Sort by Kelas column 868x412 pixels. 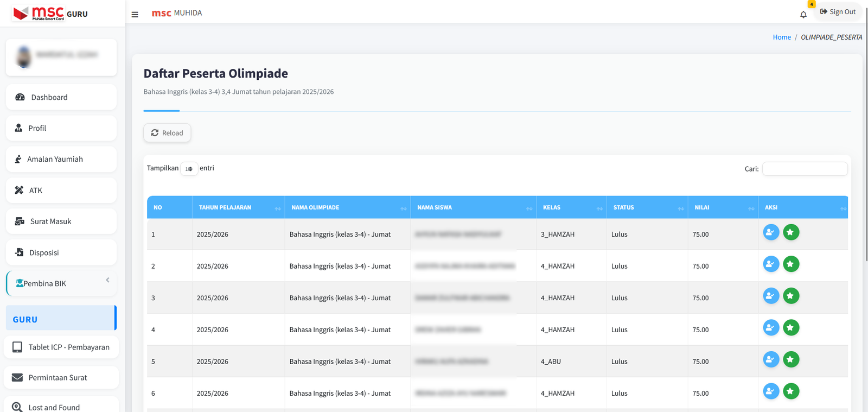click(571, 207)
